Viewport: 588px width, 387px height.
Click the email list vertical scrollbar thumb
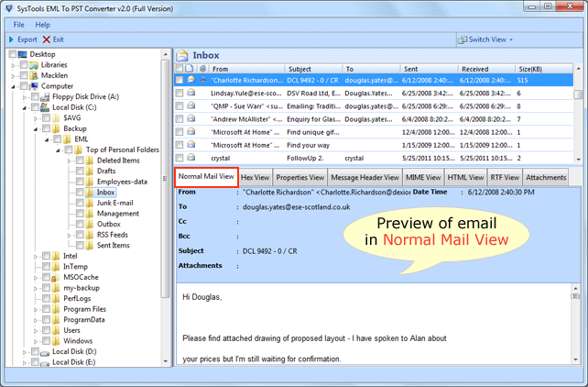click(578, 94)
